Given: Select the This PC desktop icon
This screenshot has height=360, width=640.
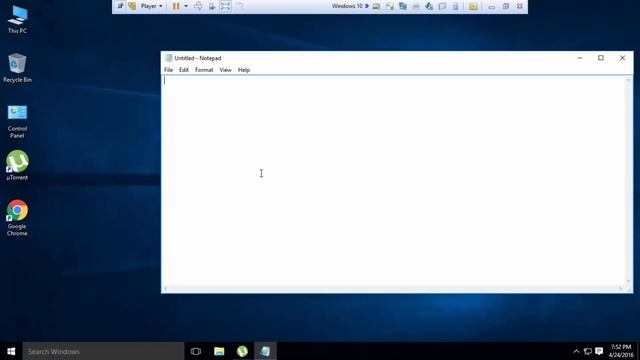Looking at the screenshot, I should [x=17, y=19].
